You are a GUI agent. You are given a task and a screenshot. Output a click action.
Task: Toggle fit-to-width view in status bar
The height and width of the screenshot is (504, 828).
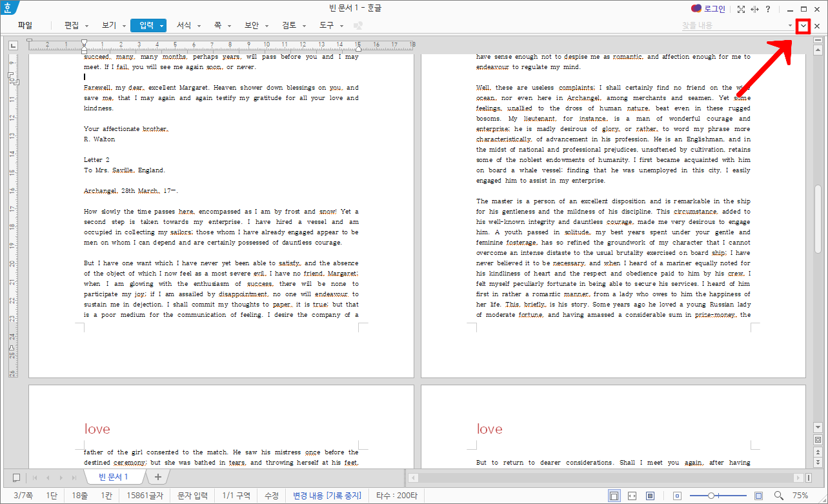coord(632,496)
